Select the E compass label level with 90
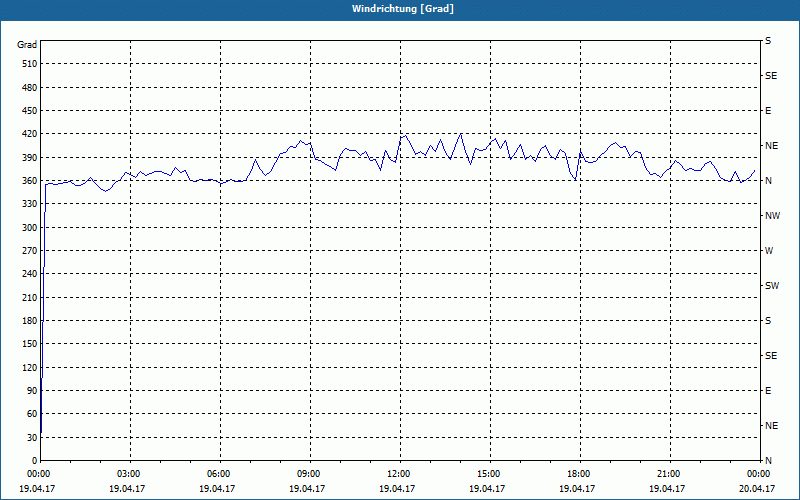This screenshot has width=800, height=500. click(768, 391)
